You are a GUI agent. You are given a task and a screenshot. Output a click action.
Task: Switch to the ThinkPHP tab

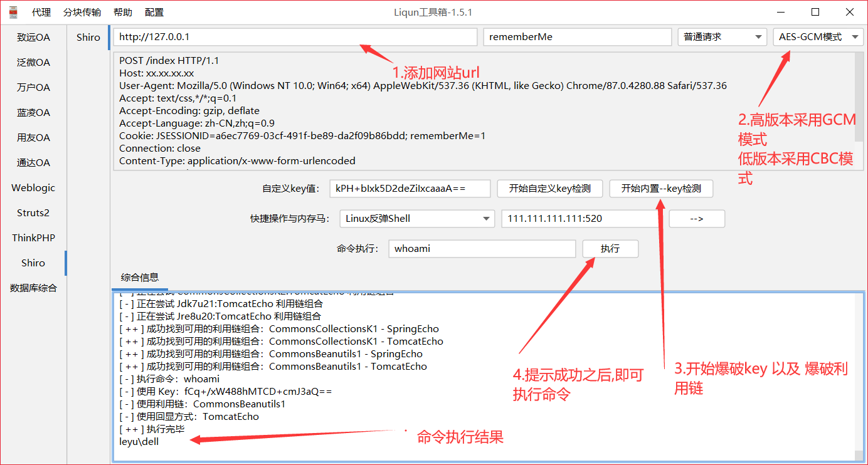coord(33,238)
